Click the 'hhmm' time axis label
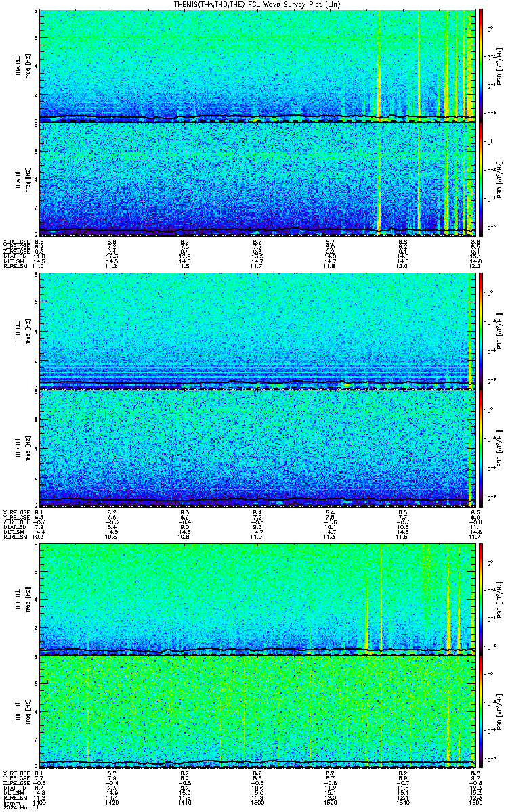Screen dimensions: 508x812 tap(10, 803)
